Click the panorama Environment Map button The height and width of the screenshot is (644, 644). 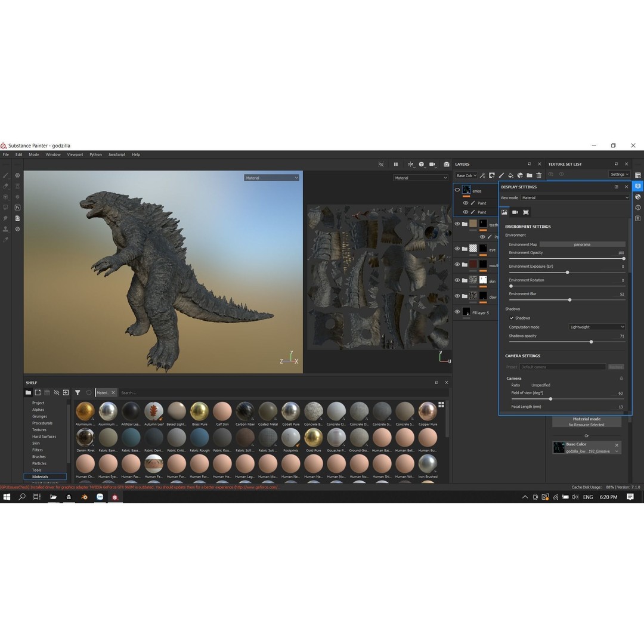[x=583, y=244]
